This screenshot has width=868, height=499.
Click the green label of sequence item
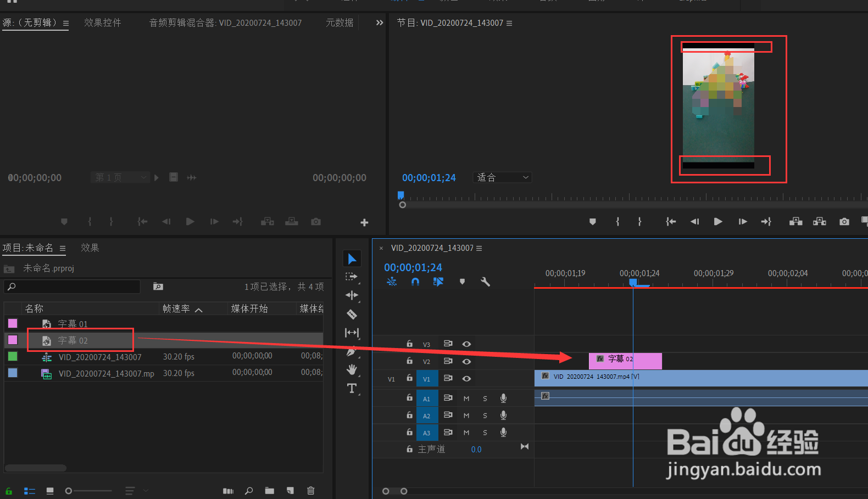(13, 356)
